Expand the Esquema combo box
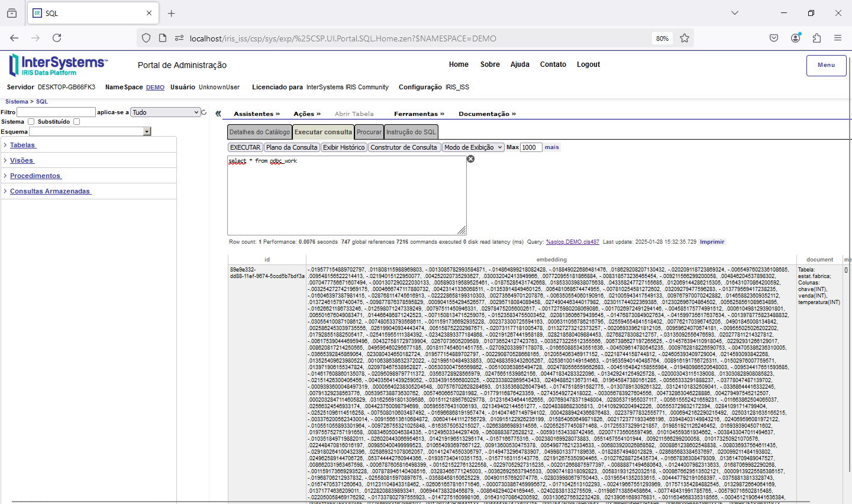The width and height of the screenshot is (852, 504). click(x=147, y=132)
